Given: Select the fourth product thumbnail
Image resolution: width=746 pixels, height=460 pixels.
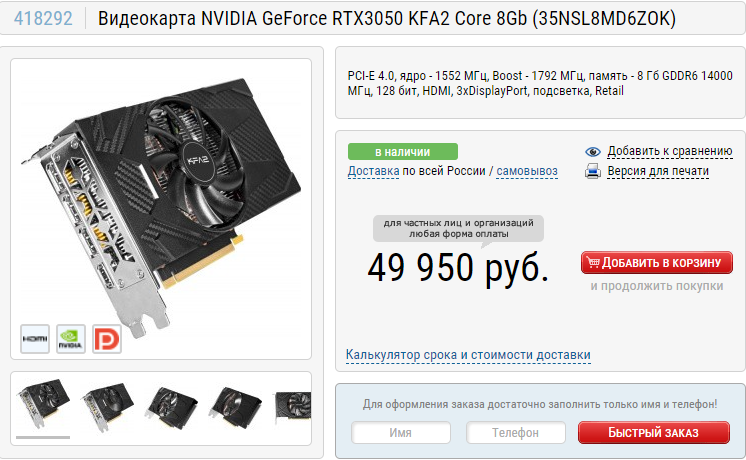Looking at the screenshot, I should (236, 407).
